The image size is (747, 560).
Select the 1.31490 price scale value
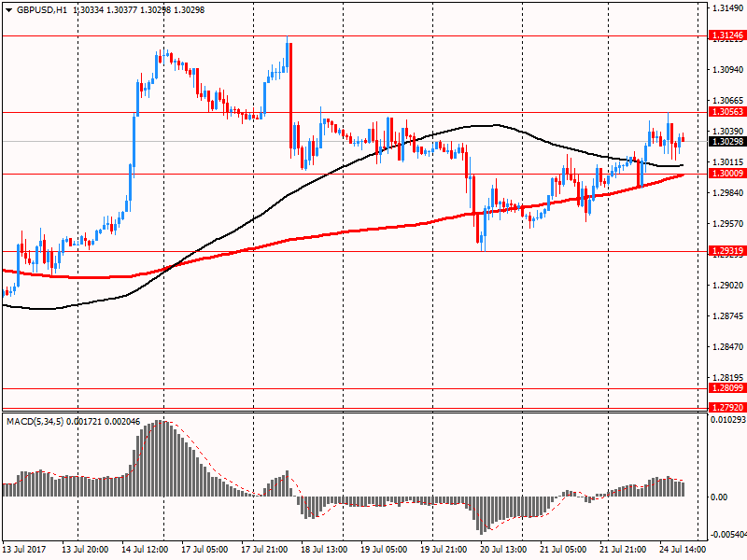click(x=728, y=8)
